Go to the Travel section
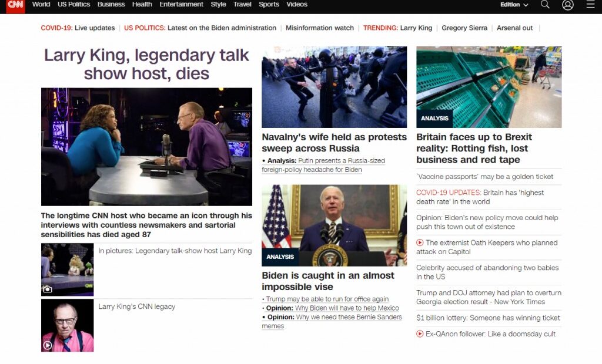This screenshot has width=602, height=364. (242, 4)
